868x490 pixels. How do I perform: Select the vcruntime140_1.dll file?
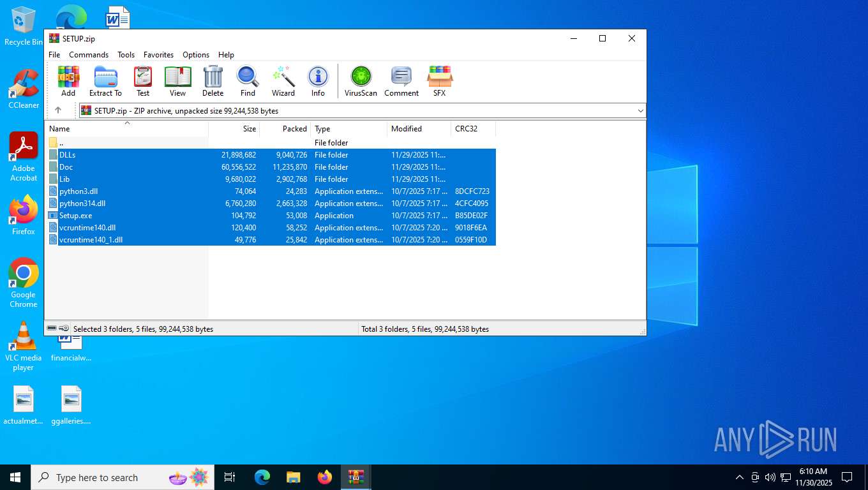pos(271,240)
